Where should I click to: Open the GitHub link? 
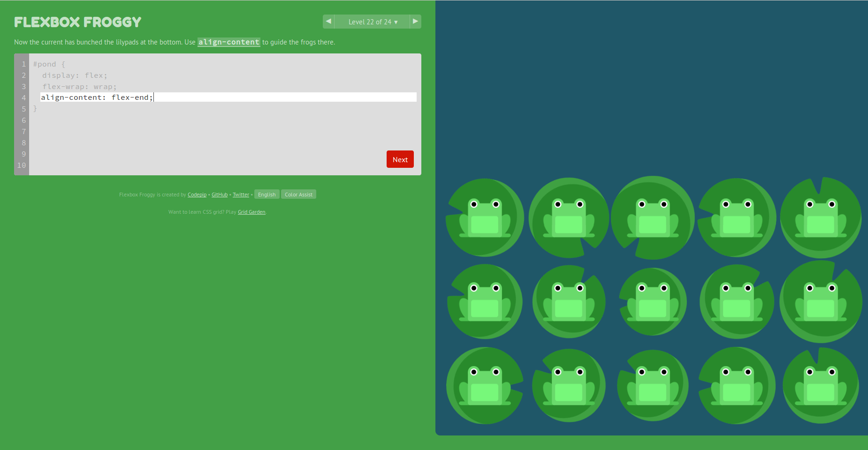coord(220,195)
